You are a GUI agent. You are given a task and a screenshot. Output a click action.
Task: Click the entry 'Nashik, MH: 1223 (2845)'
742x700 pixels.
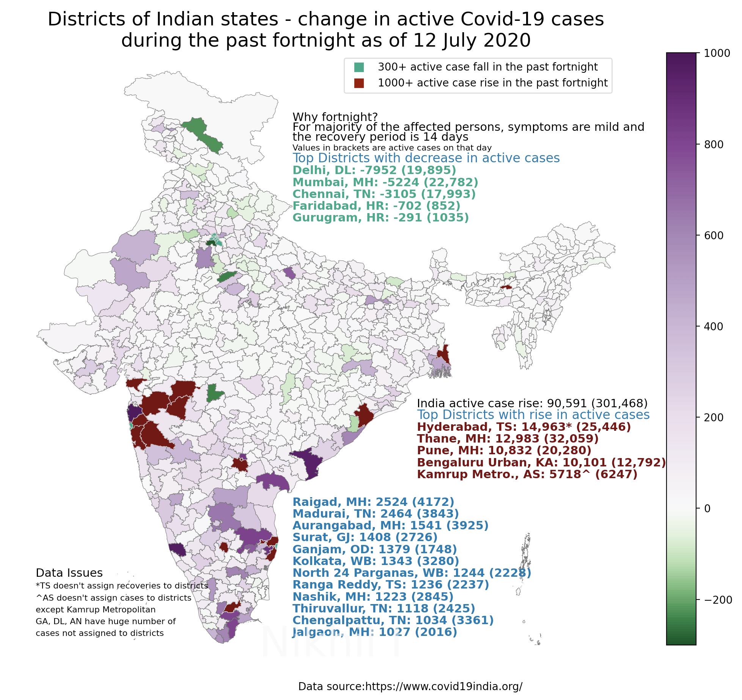373,597
